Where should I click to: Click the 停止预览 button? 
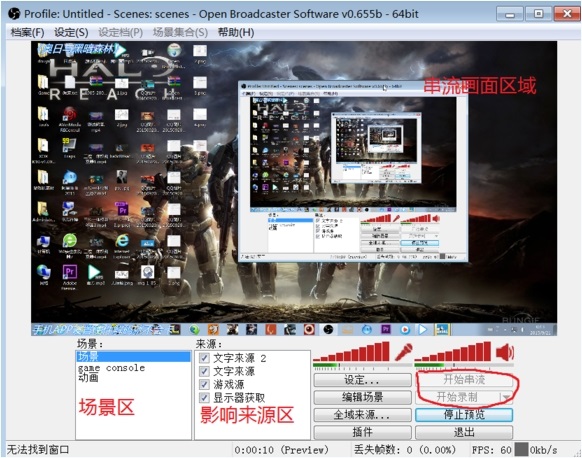(x=464, y=415)
